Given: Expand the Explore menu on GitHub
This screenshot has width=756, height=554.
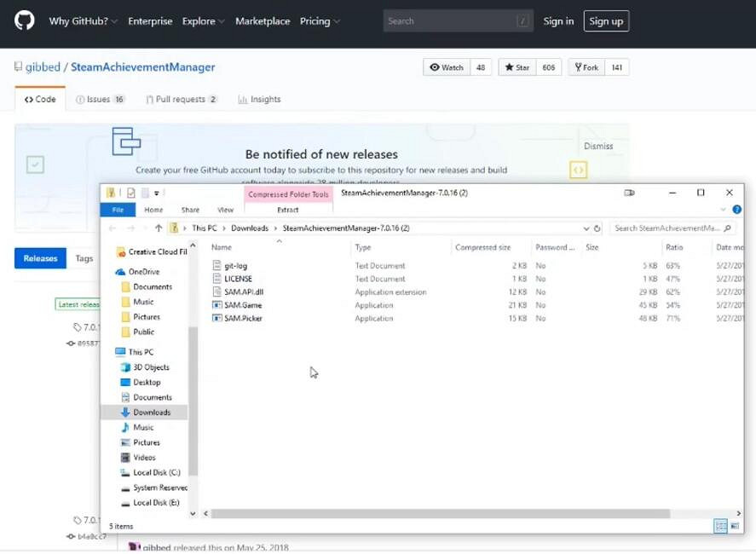Looking at the screenshot, I should (203, 21).
